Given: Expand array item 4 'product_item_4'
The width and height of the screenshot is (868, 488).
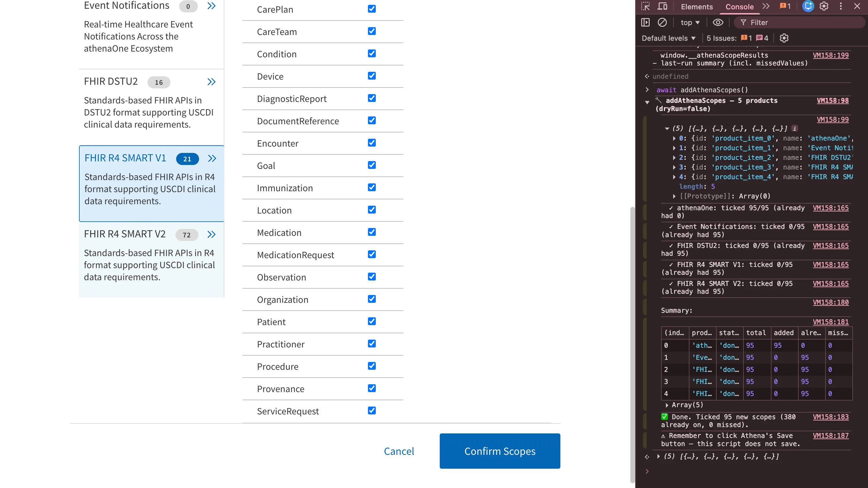Looking at the screenshot, I should click(x=674, y=177).
